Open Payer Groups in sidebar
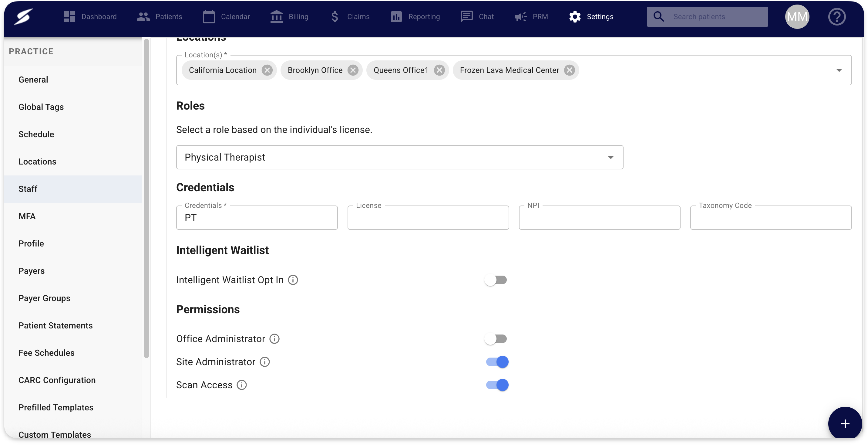The width and height of the screenshot is (868, 445). (44, 298)
